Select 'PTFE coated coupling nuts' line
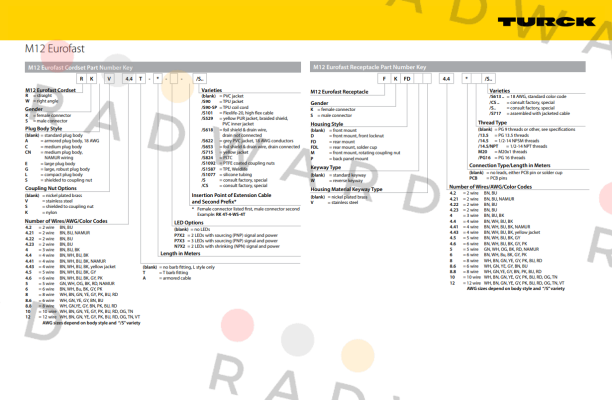Image resolution: width=612 pixels, height=400 pixels. pos(238,163)
